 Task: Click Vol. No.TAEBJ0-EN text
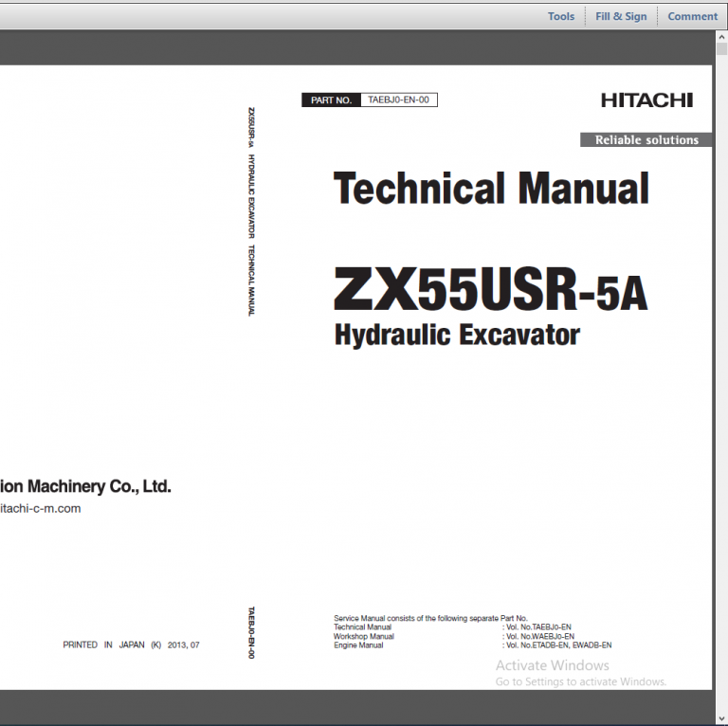[x=538, y=627]
